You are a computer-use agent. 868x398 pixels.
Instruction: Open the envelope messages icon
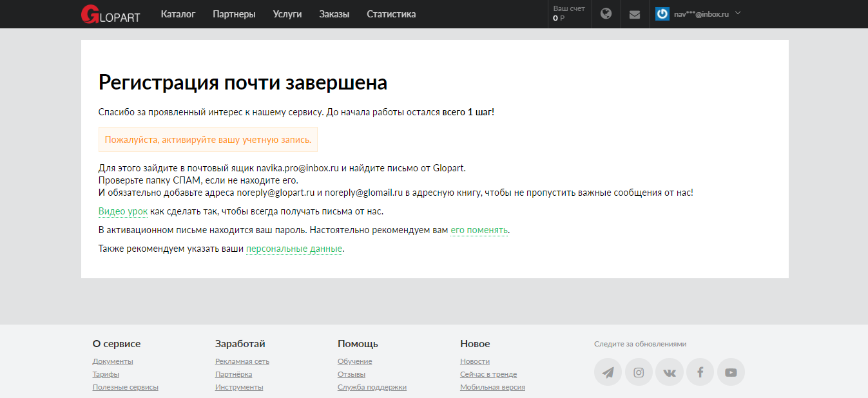pos(635,14)
